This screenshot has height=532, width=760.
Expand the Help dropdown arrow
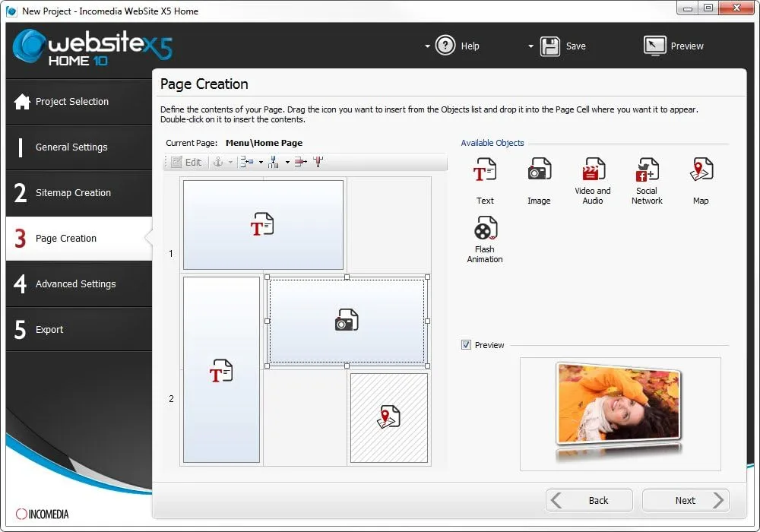428,46
